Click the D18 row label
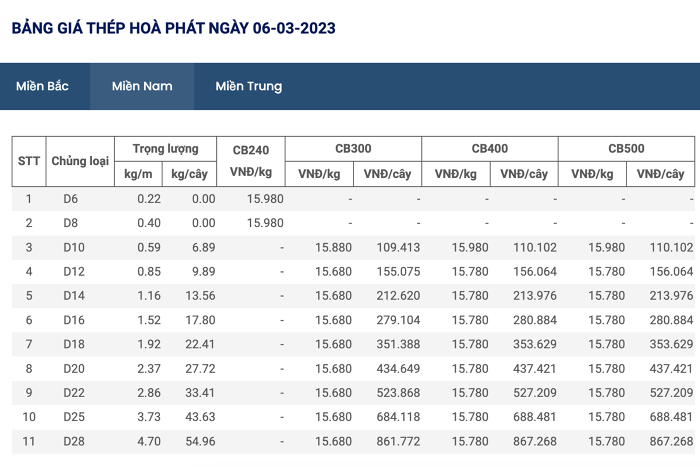Screen dimensions: 700x467 tap(74, 344)
